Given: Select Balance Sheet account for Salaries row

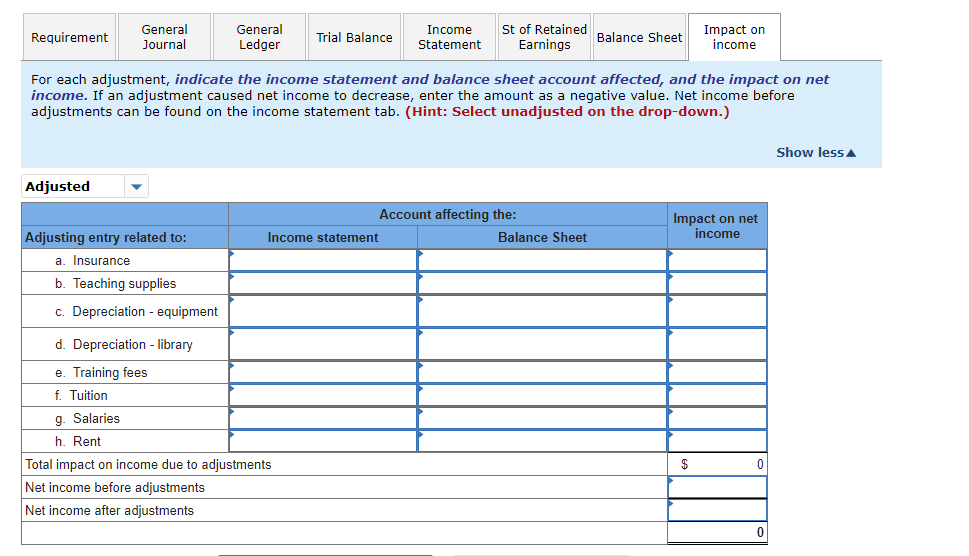Looking at the screenshot, I should [543, 418].
